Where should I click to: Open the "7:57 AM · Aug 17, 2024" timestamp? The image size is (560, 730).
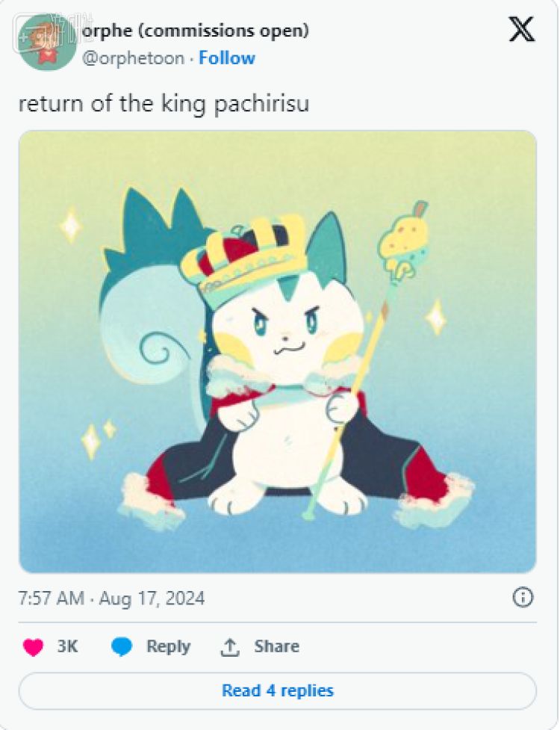111,598
